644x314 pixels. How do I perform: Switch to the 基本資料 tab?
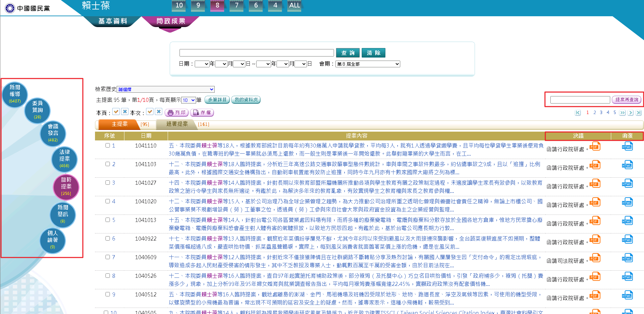tap(113, 21)
